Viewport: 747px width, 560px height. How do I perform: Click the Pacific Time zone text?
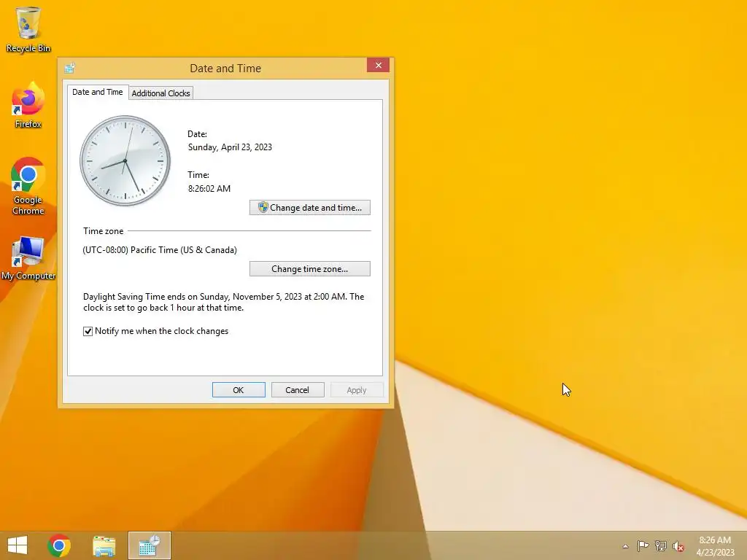[160, 250]
